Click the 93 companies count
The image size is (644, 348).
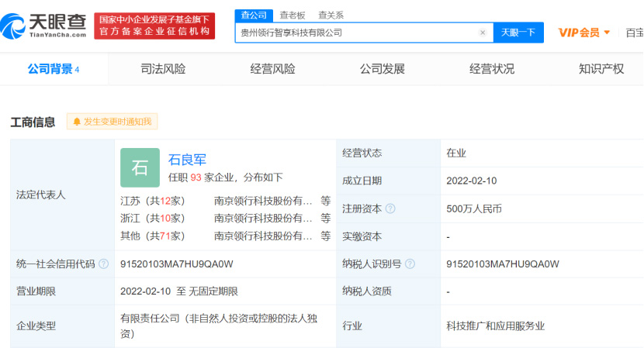196,177
